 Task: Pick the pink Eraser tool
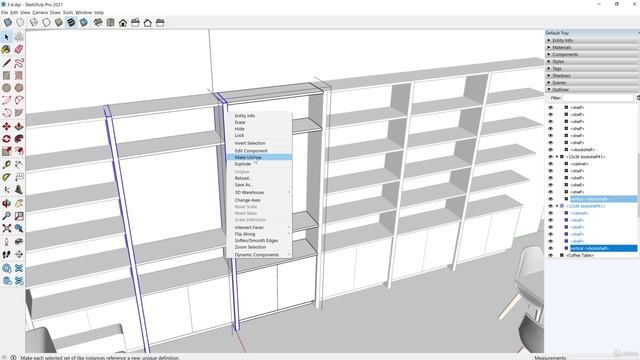click(x=19, y=50)
